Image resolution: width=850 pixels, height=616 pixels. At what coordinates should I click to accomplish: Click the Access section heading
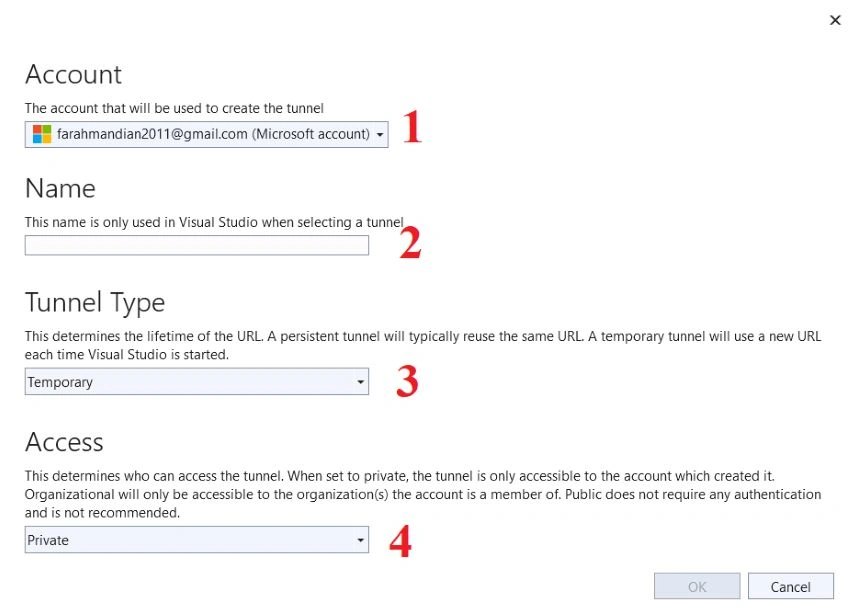point(64,442)
